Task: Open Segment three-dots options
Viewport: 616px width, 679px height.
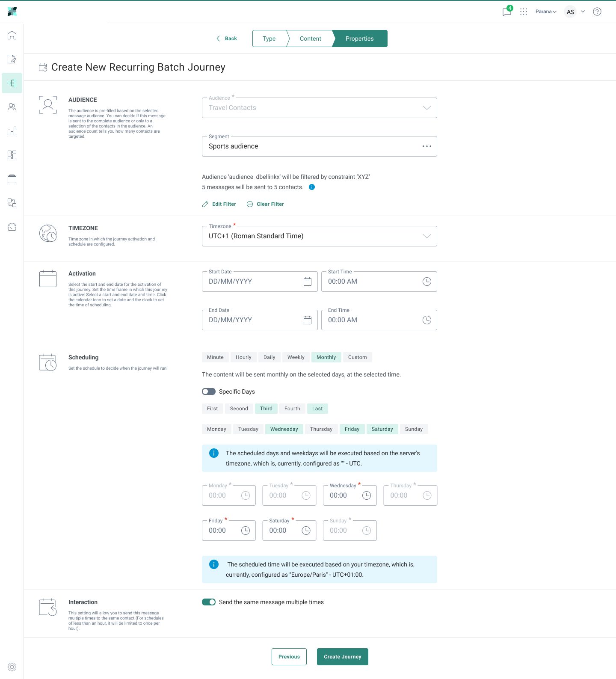Action: [x=427, y=146]
